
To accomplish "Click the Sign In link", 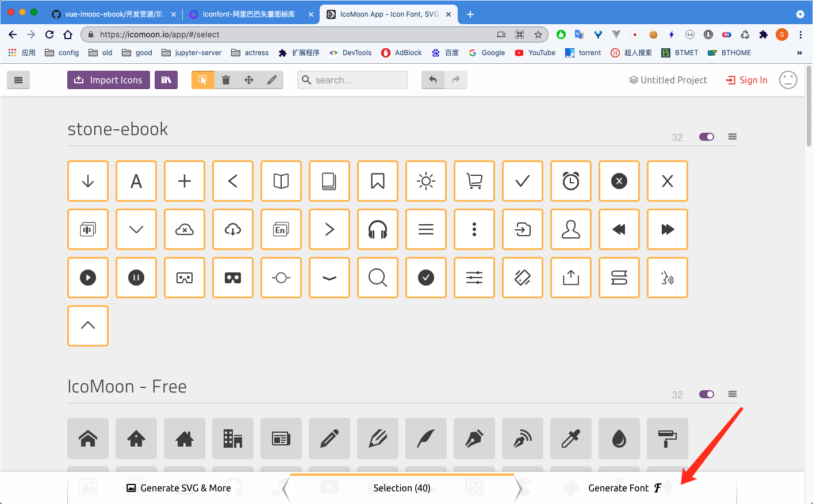I will 747,80.
